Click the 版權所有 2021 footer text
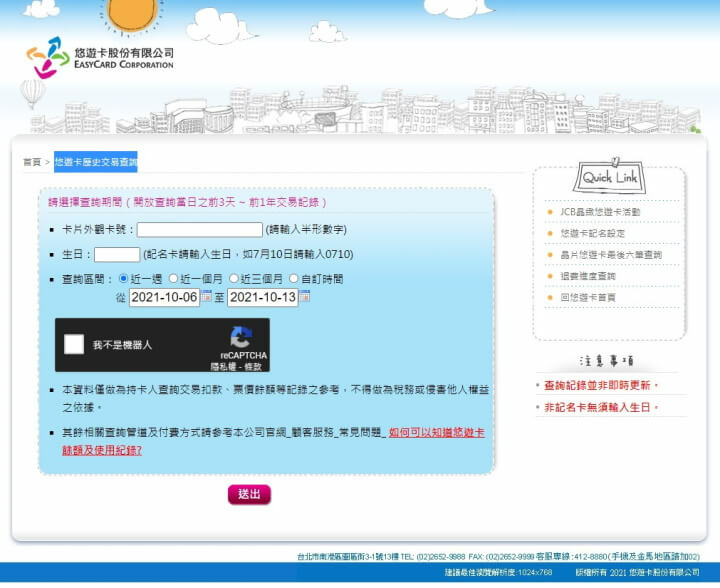The height and width of the screenshot is (588, 720). (x=637, y=572)
